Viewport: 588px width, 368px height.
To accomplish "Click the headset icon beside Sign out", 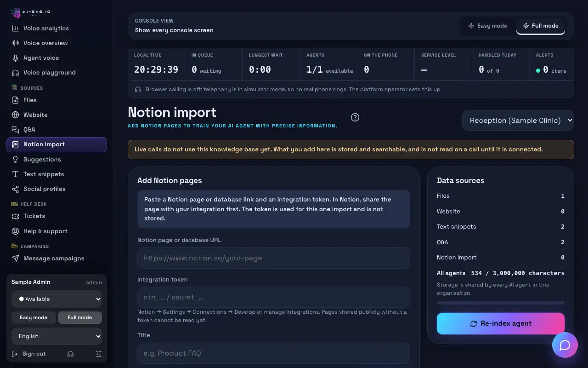I will pos(70,354).
